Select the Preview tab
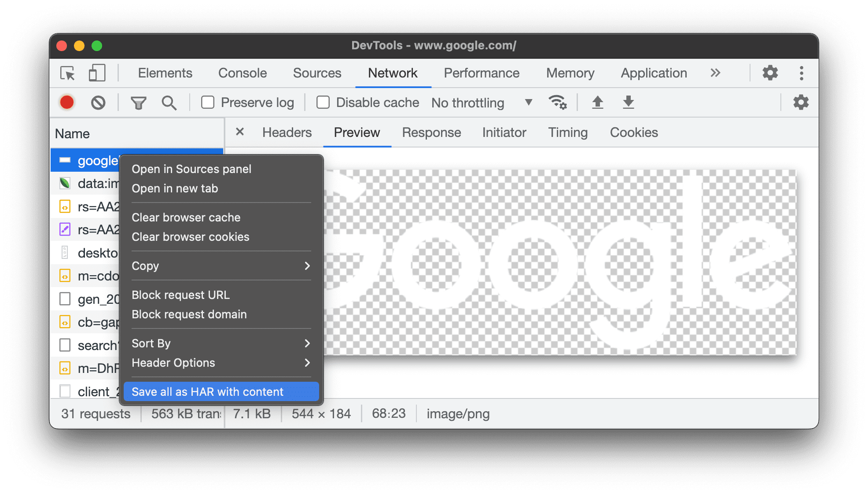The width and height of the screenshot is (868, 494). [x=355, y=133]
